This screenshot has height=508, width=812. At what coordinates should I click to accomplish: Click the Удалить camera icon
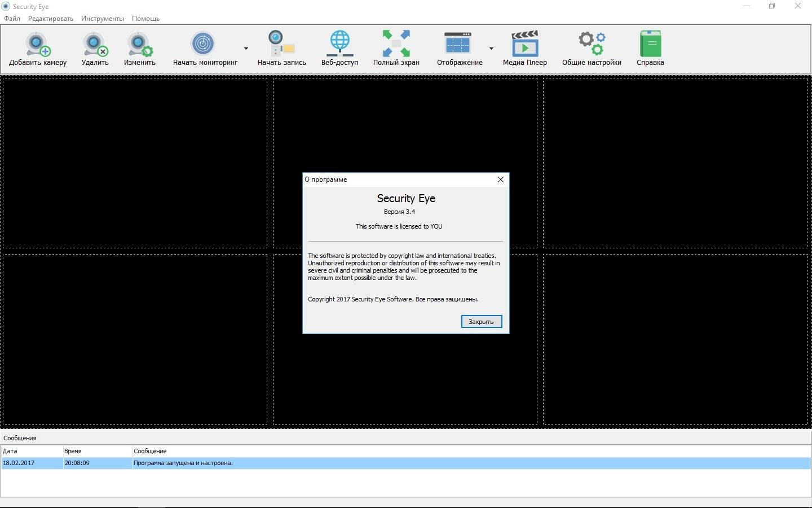[x=95, y=44]
